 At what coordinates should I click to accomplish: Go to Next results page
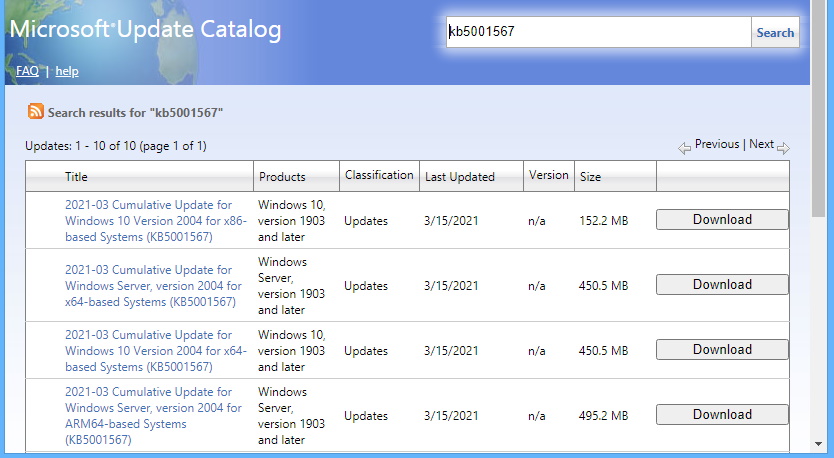761,144
